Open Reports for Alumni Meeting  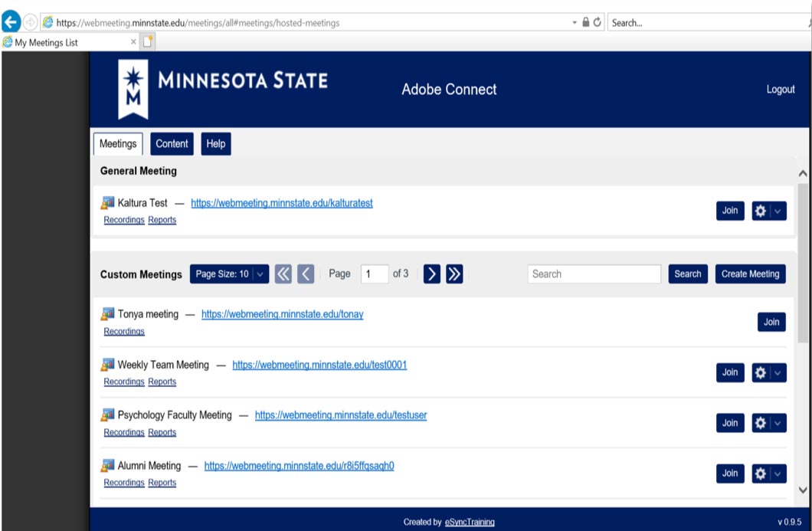162,482
